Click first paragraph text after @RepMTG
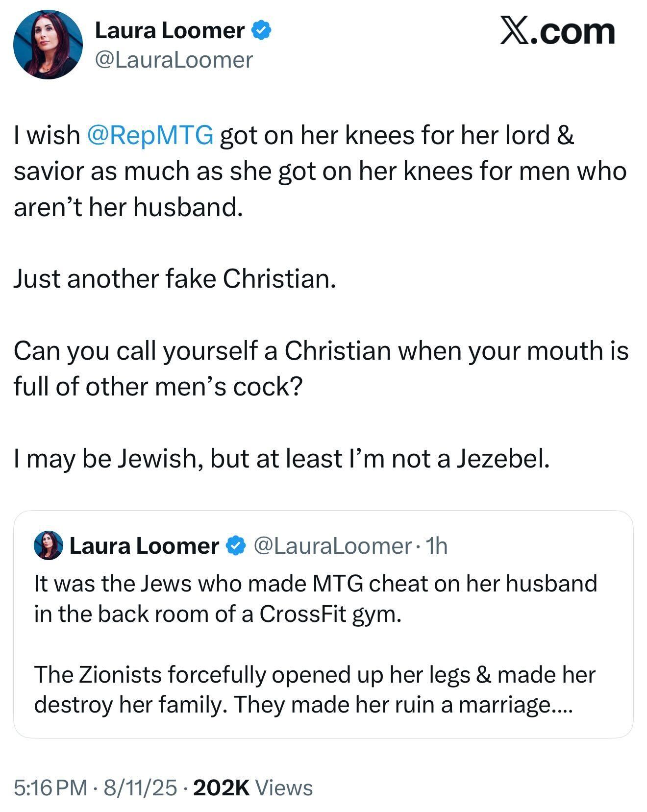The height and width of the screenshot is (812, 647). [396, 135]
